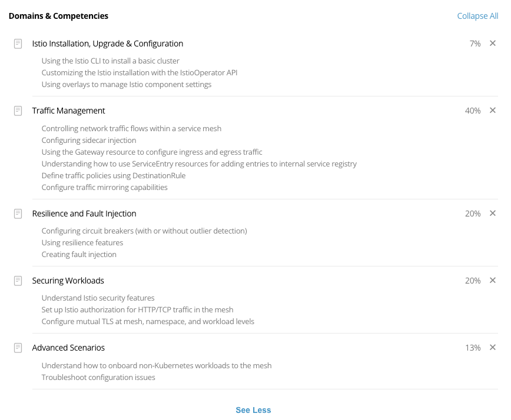Click document icon beside Resilience and Fault Injection

(18, 214)
